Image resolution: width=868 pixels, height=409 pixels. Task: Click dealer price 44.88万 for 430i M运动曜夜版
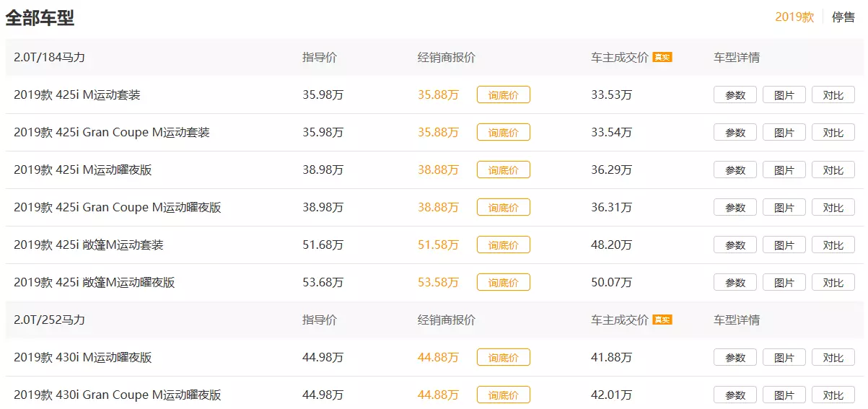point(438,358)
